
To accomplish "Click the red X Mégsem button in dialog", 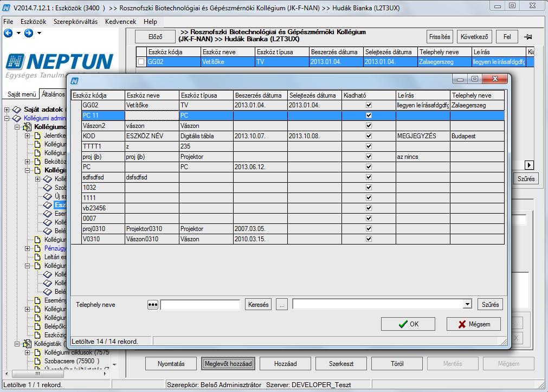I will click(x=474, y=324).
